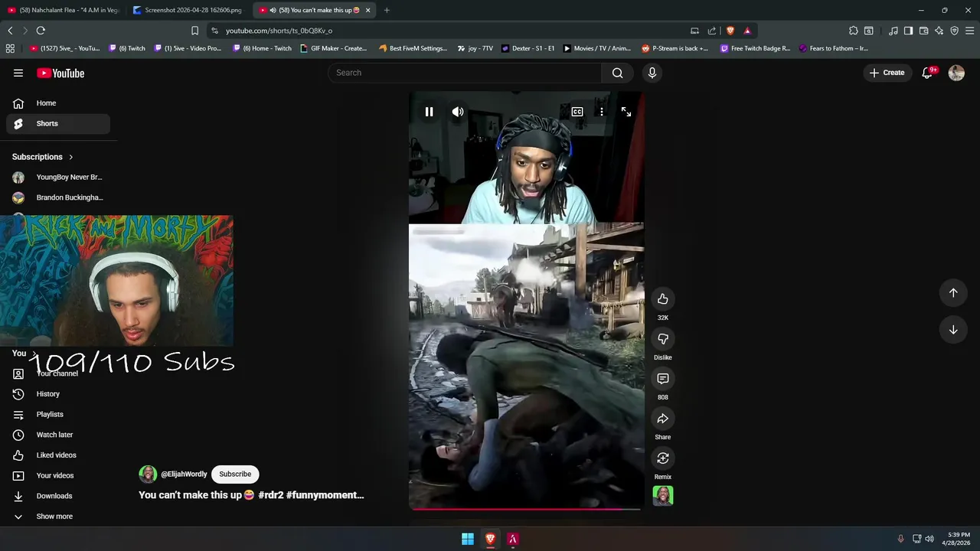Open a new browser tab
This screenshot has height=551, width=980.
click(x=387, y=10)
